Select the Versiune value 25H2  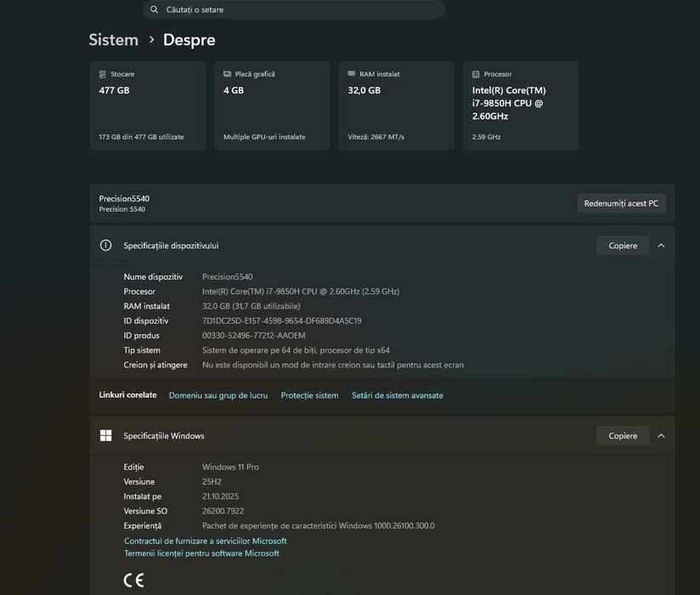(212, 482)
